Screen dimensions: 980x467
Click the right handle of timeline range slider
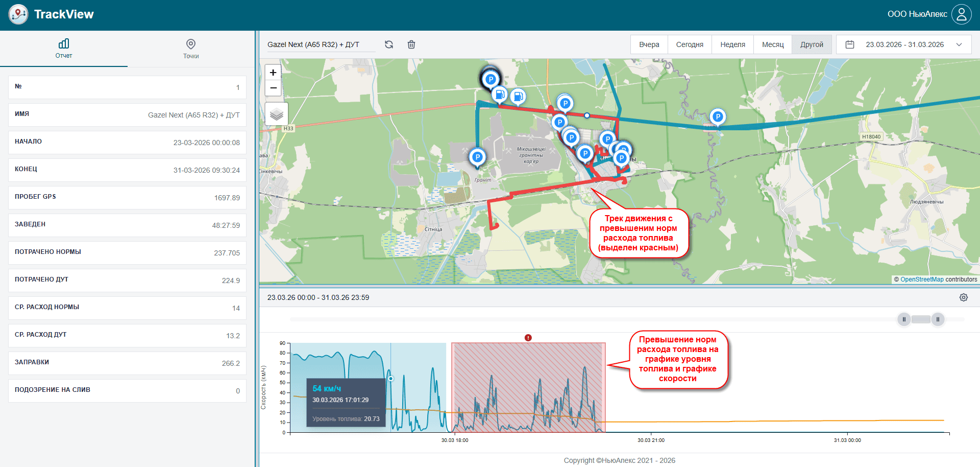click(938, 319)
